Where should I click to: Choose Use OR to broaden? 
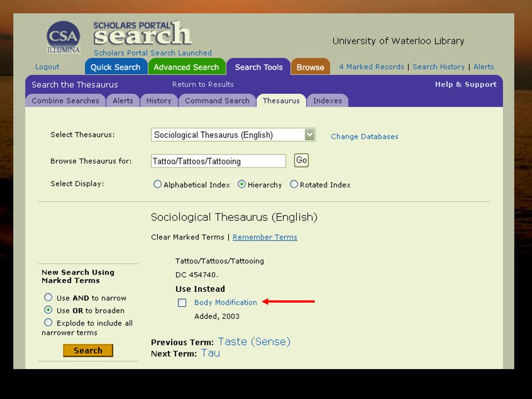click(48, 310)
